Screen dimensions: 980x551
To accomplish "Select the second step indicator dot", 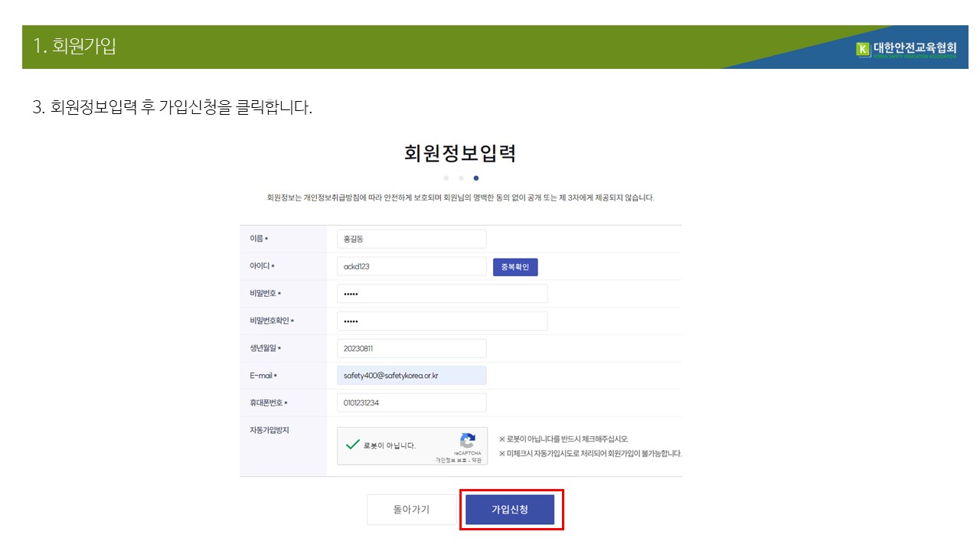I will pyautogui.click(x=461, y=178).
